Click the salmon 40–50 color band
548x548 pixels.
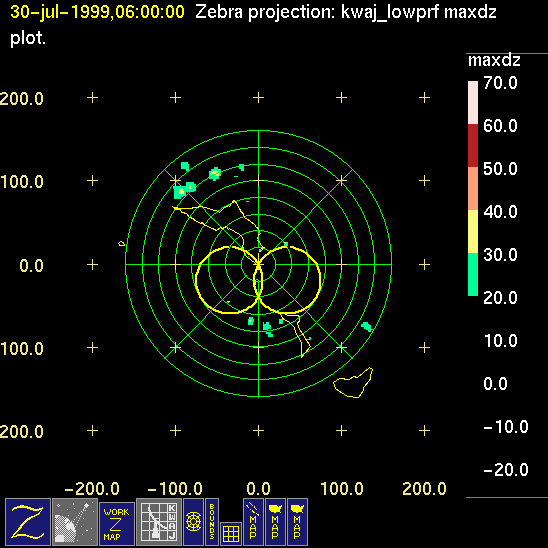coord(473,188)
